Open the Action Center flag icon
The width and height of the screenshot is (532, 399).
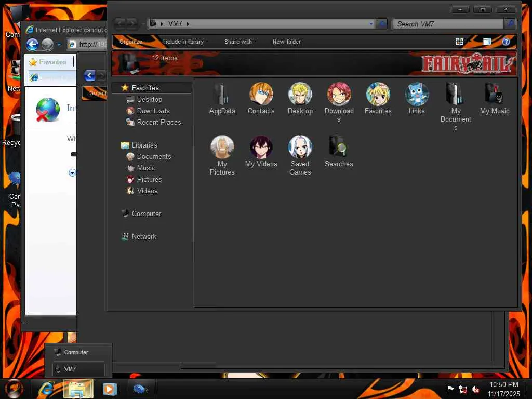click(x=450, y=389)
